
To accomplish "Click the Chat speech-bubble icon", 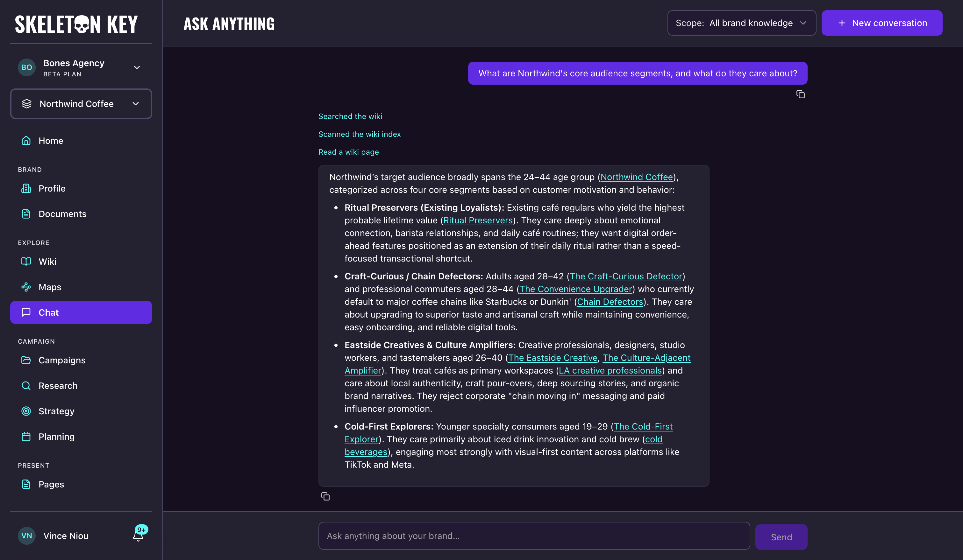I will (26, 312).
